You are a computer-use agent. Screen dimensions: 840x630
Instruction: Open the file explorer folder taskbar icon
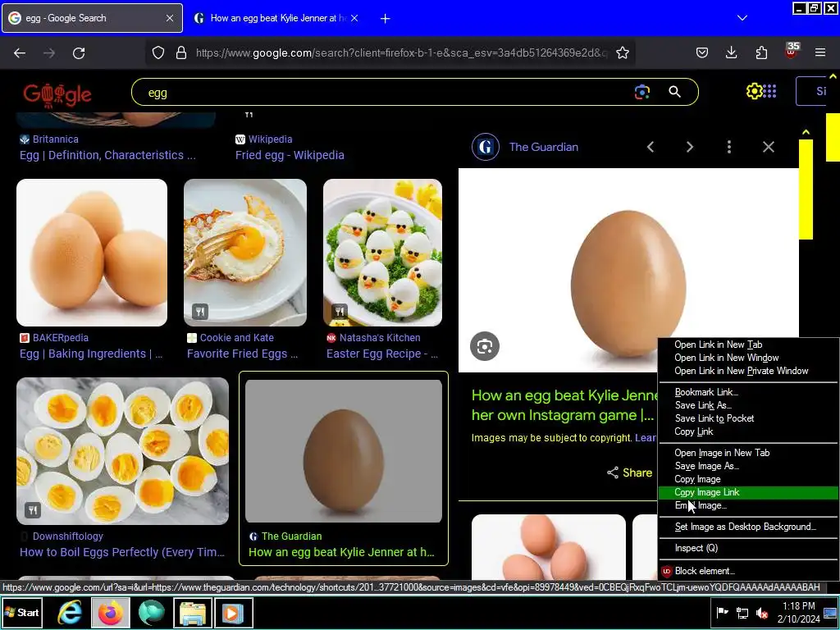(192, 613)
